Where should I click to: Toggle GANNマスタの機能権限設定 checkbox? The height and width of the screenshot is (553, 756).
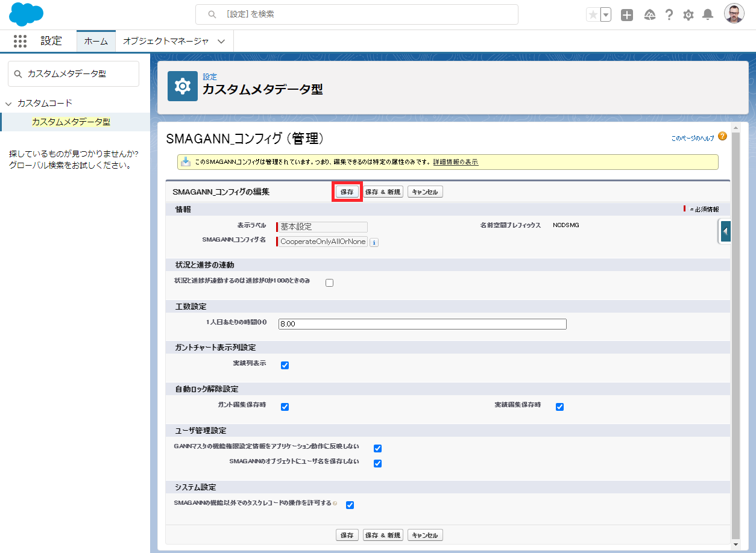(378, 448)
